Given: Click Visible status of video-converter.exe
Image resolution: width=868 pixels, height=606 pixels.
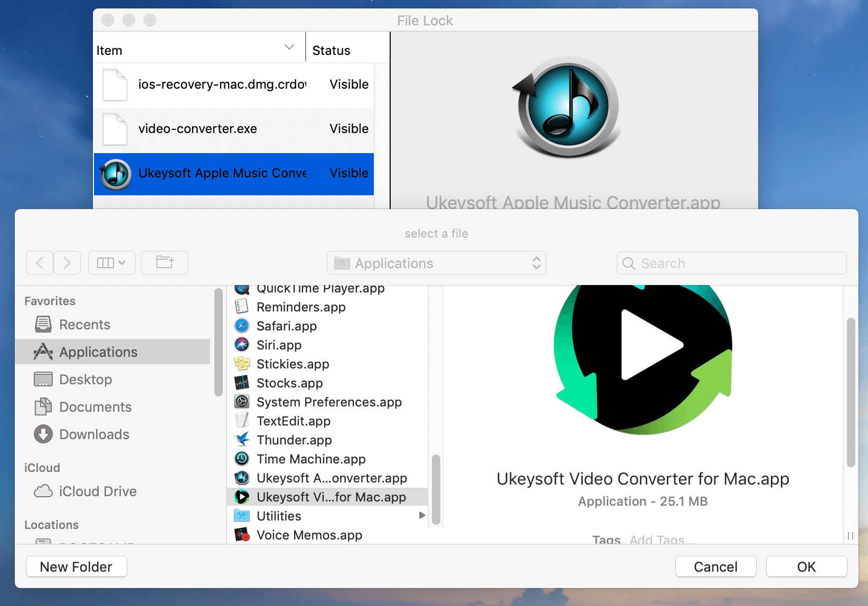Looking at the screenshot, I should [x=349, y=129].
